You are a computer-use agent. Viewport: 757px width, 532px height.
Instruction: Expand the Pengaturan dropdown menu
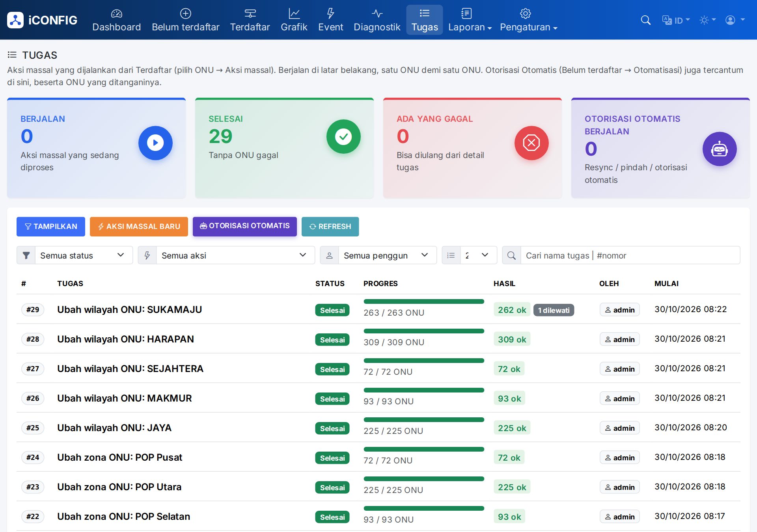tap(528, 20)
